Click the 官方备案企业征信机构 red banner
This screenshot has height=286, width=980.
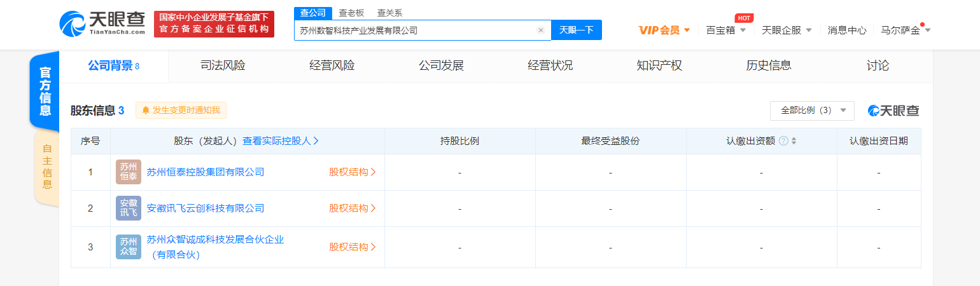coord(214,24)
